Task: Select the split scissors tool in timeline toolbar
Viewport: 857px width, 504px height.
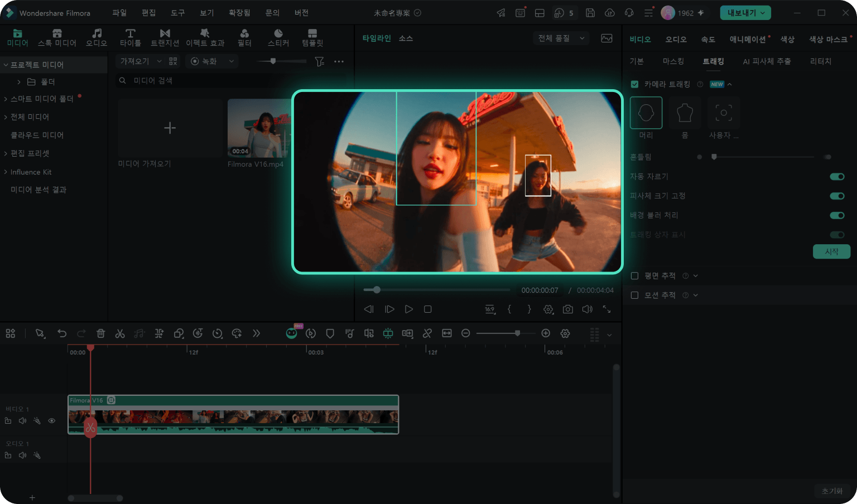Action: point(120,333)
